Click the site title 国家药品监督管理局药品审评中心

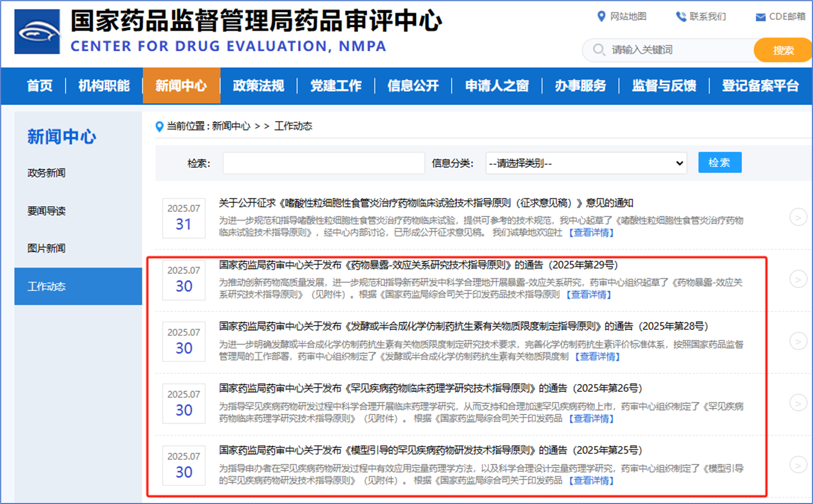pyautogui.click(x=256, y=21)
